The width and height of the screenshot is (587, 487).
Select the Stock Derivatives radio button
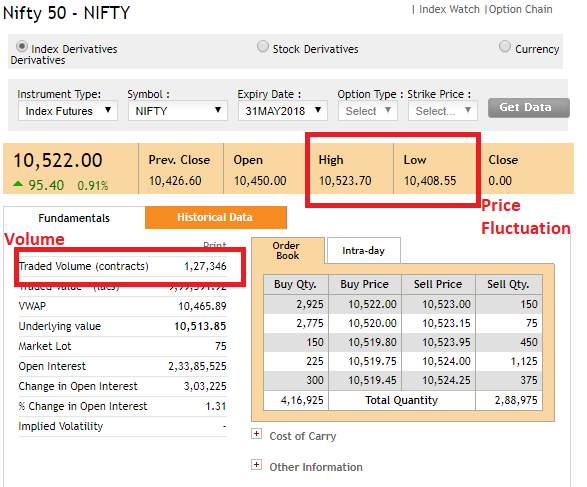[263, 46]
